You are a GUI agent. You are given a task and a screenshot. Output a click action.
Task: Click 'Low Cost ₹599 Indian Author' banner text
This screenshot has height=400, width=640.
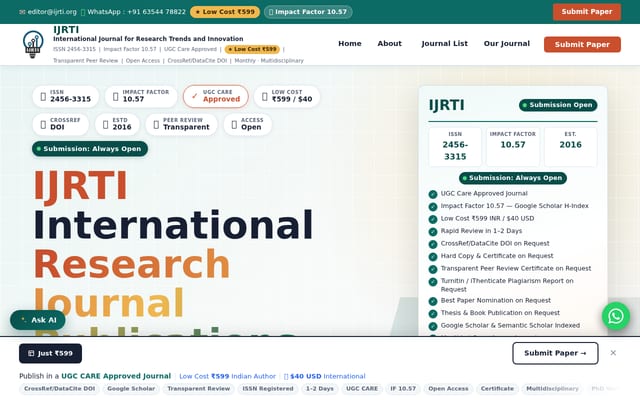point(228,376)
